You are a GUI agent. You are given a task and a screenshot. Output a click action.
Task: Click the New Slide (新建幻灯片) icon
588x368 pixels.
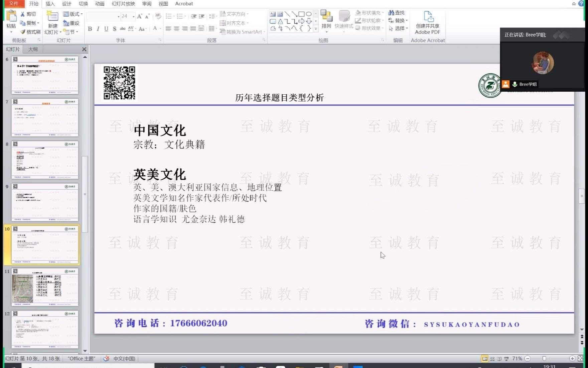pyautogui.click(x=52, y=16)
